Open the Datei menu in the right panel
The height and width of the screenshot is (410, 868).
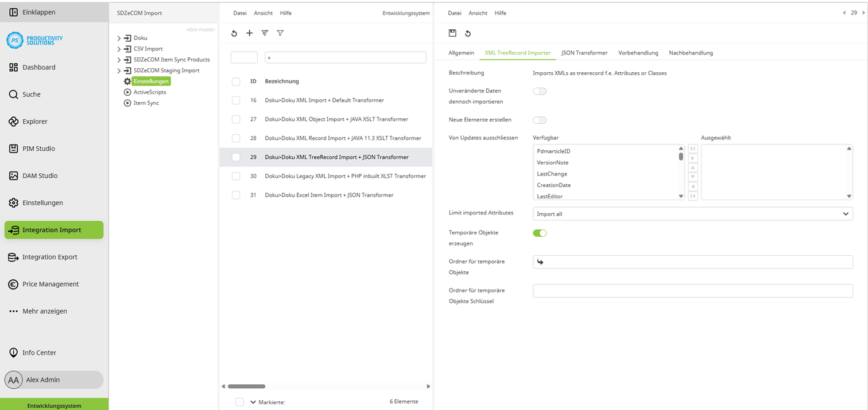pos(454,13)
